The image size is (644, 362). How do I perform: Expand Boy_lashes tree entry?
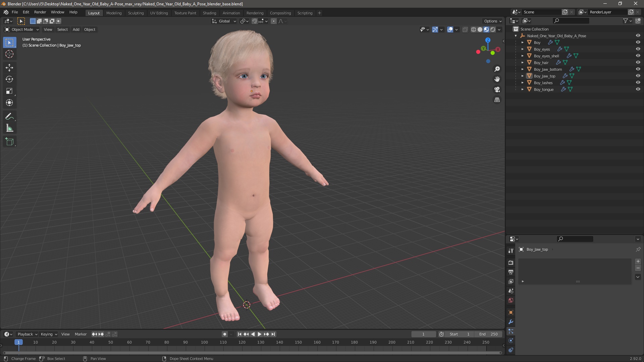coord(523,83)
